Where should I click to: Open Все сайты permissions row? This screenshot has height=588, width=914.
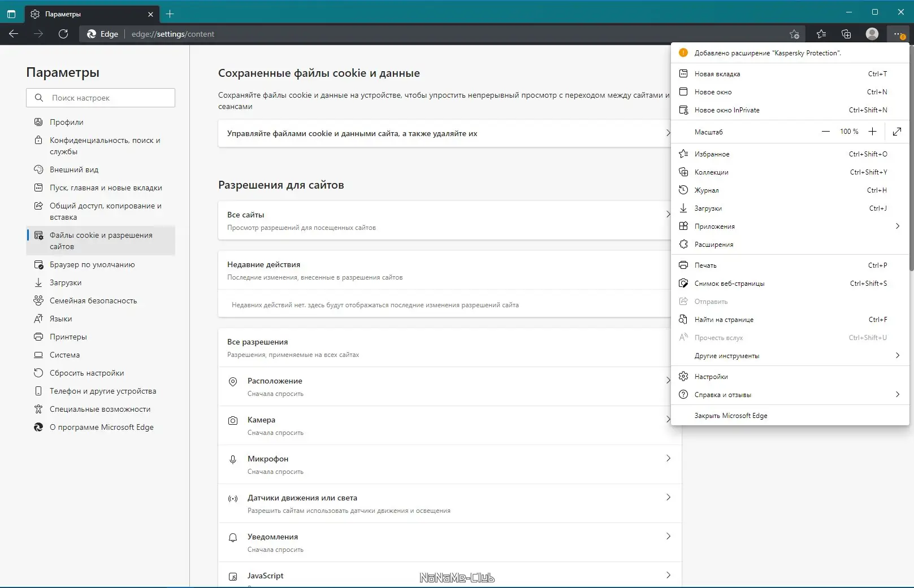click(x=444, y=220)
